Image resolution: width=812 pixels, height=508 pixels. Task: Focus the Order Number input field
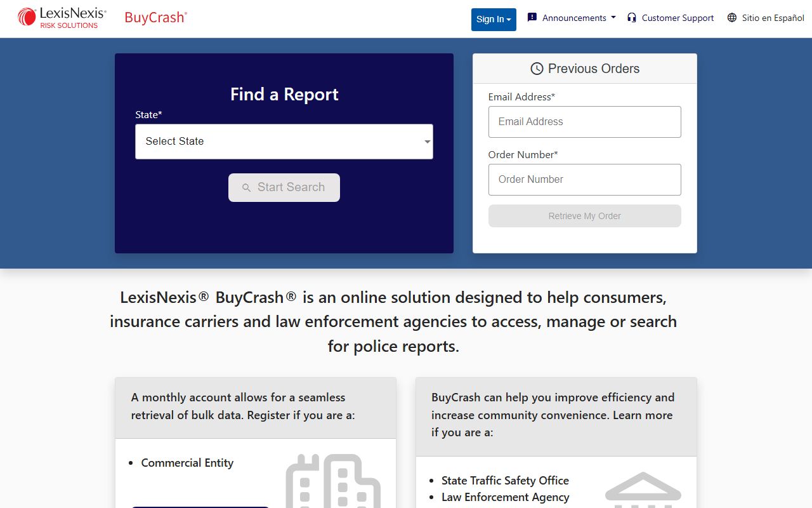pyautogui.click(x=585, y=180)
